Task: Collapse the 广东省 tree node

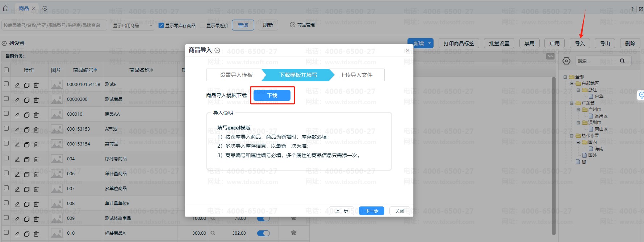Action: tap(572, 103)
